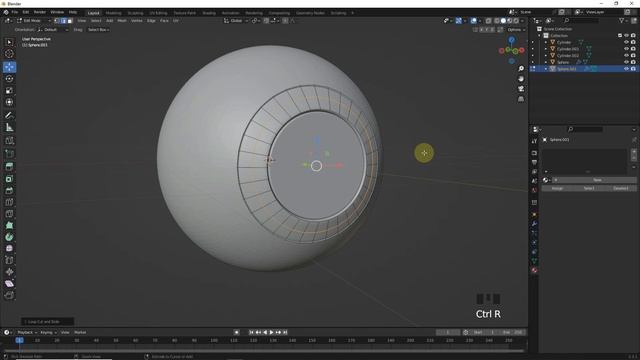Activate the Rotate tool
This screenshot has height=360, width=640.
pyautogui.click(x=9, y=78)
